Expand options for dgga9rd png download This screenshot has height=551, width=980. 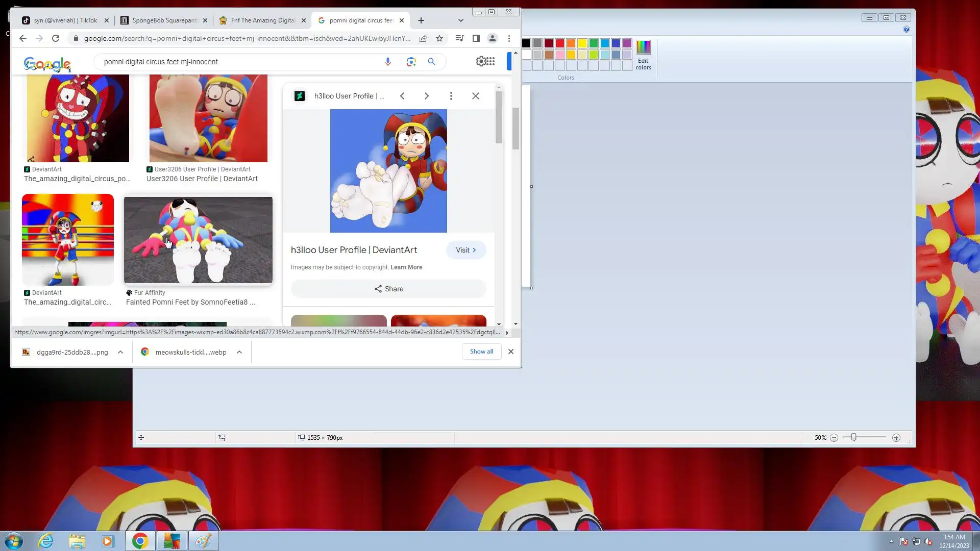[120, 352]
